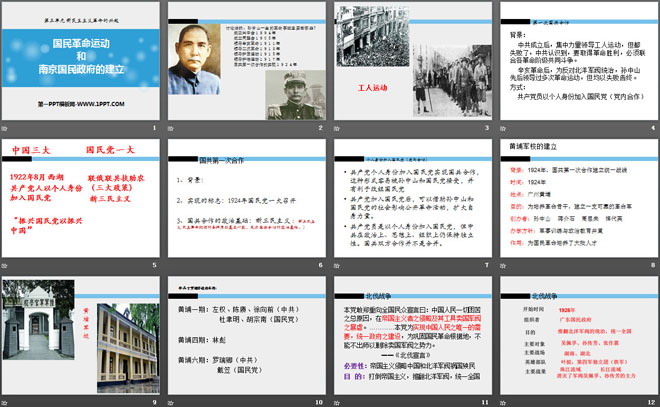
Task: Click the animation icon below slide 3
Action: pos(338,129)
